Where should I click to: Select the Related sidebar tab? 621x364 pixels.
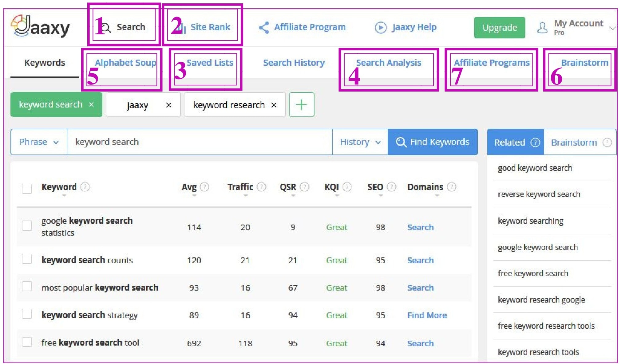[516, 142]
